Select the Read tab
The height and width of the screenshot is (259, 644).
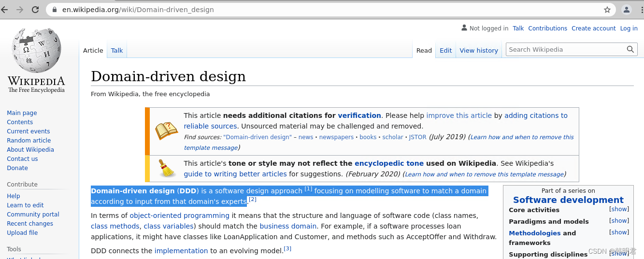click(x=424, y=50)
